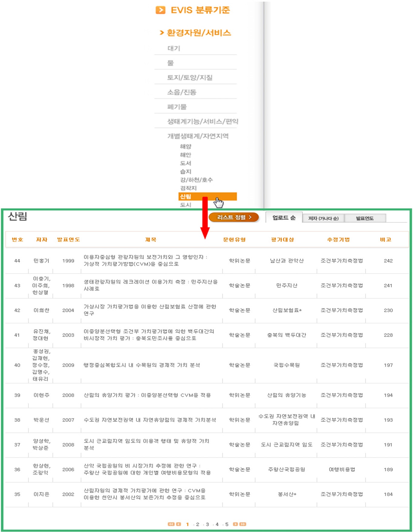Image resolution: width=413 pixels, height=532 pixels.
Task: Open the 봉서산 보존가치 study title, entry 35
Action: (145, 494)
